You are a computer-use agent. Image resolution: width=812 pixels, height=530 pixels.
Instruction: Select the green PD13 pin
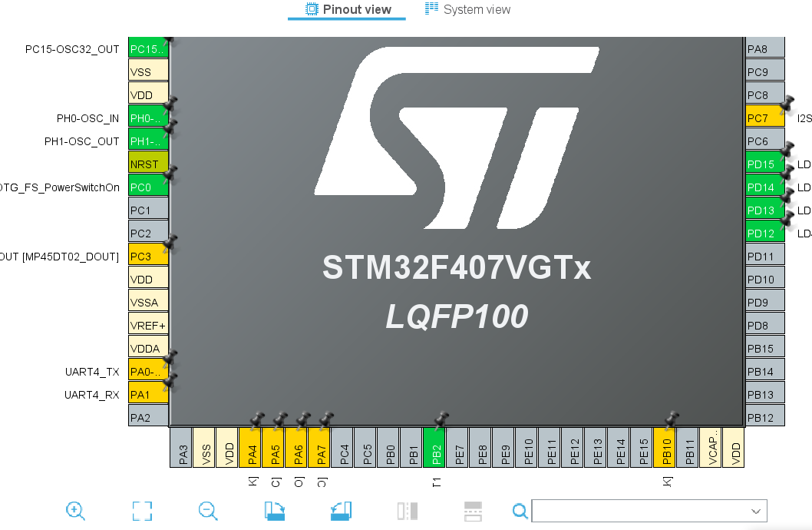(x=765, y=210)
